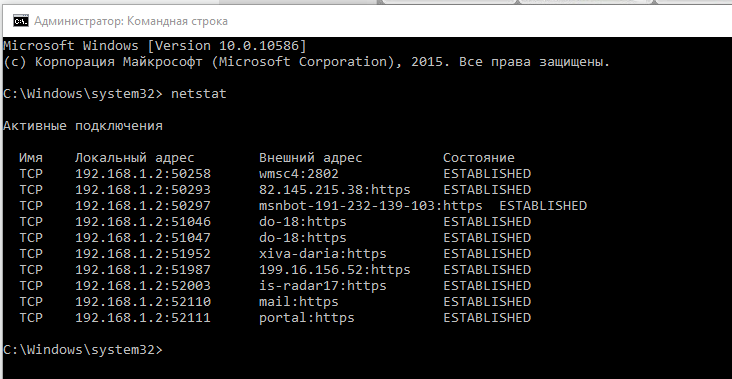Click do-18:https in the 51047 row
732x379 pixels.
point(303,238)
